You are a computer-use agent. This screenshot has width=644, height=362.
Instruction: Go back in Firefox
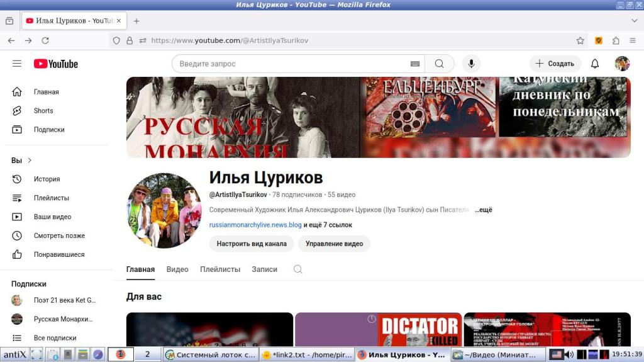pyautogui.click(x=11, y=40)
